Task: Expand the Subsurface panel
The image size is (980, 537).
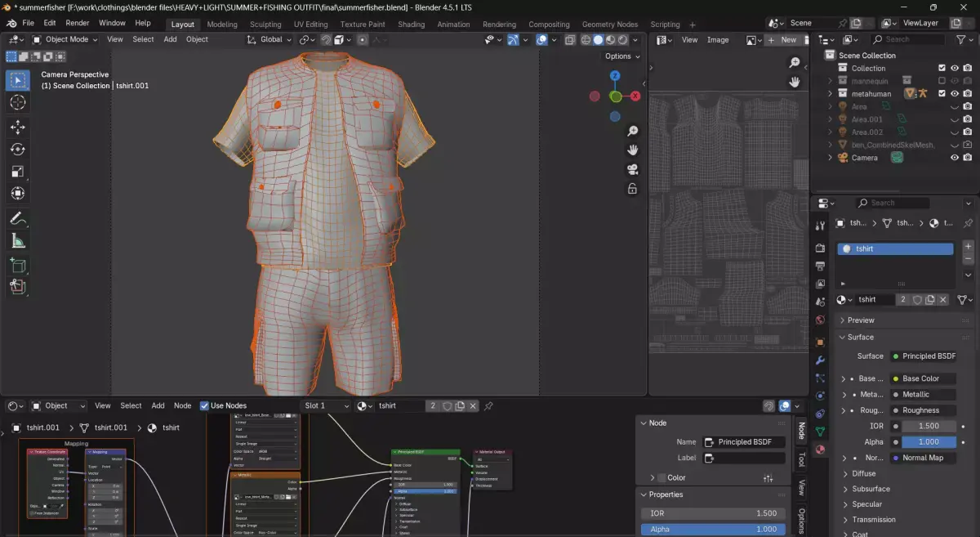Action: (871, 489)
